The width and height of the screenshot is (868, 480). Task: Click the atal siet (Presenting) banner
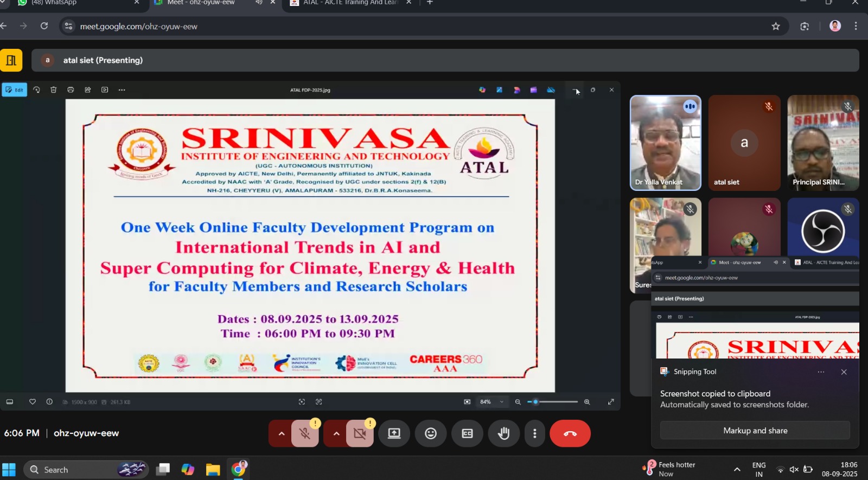[445, 60]
